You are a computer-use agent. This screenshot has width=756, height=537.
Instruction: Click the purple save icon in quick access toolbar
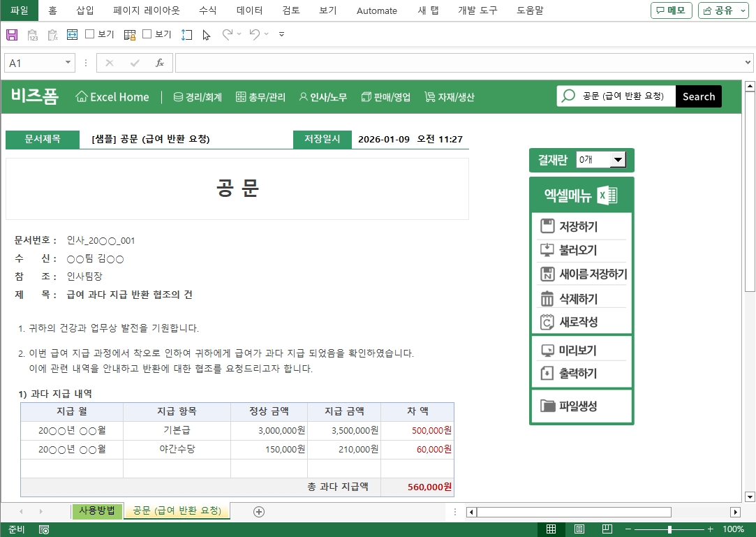pos(12,34)
